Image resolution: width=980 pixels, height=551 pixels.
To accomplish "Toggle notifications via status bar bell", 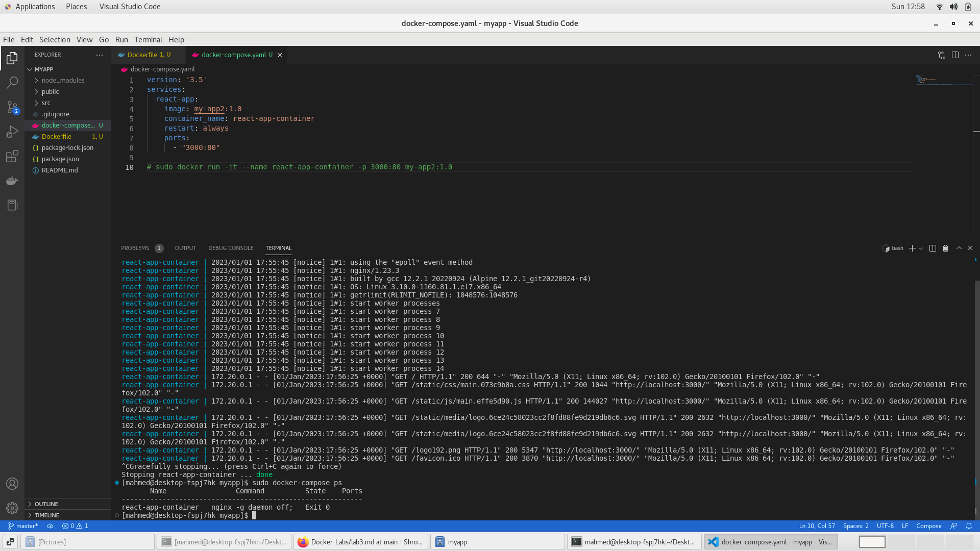I will [x=969, y=526].
